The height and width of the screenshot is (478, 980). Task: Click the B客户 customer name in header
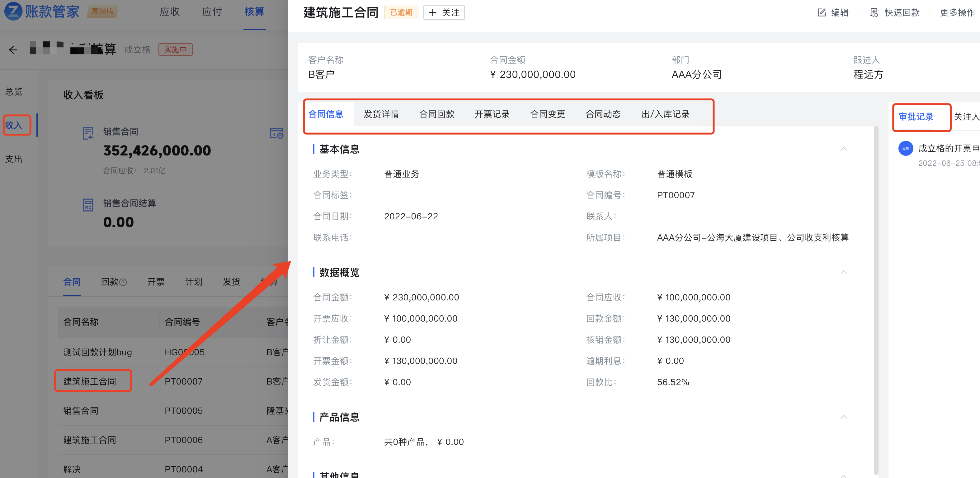[321, 75]
